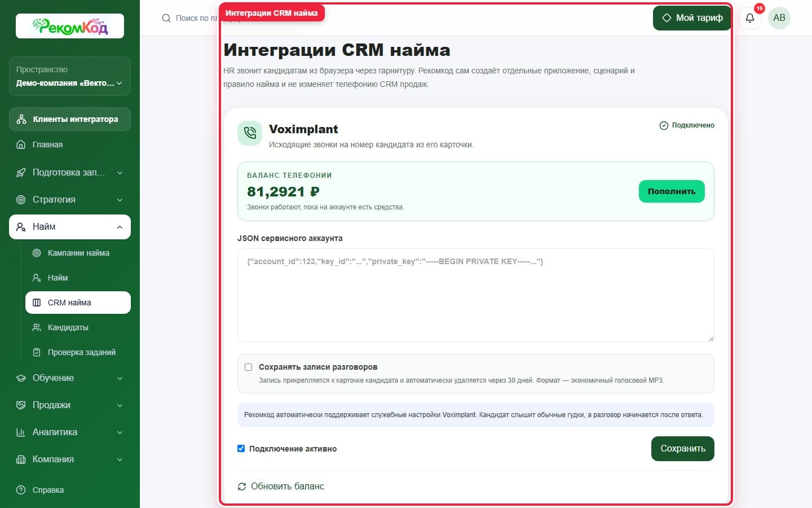Viewport: 812px width, 508px height.
Task: Click the icon beside Найм submenu item
Action: tap(37, 278)
